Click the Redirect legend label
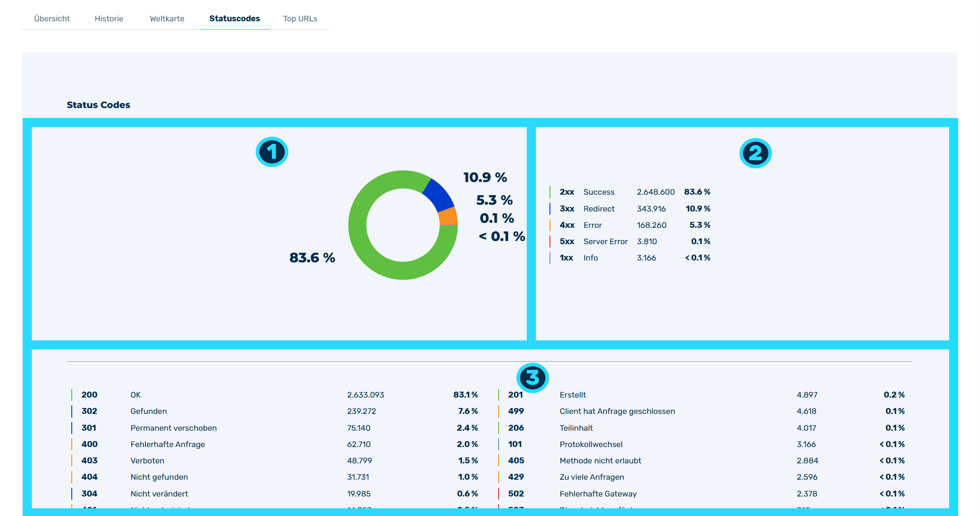 click(x=599, y=209)
